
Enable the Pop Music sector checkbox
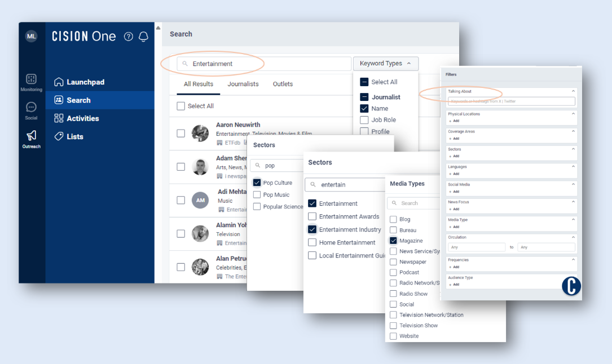pos(257,195)
